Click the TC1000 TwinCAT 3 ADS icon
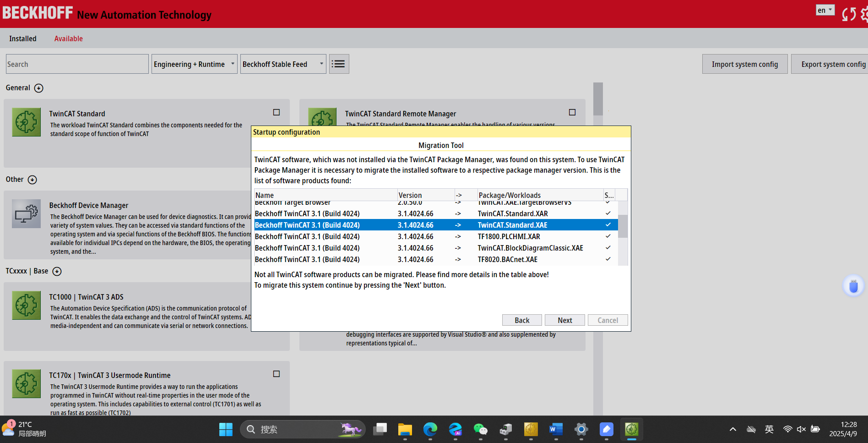Viewport: 868px width, 443px height. pos(26,305)
